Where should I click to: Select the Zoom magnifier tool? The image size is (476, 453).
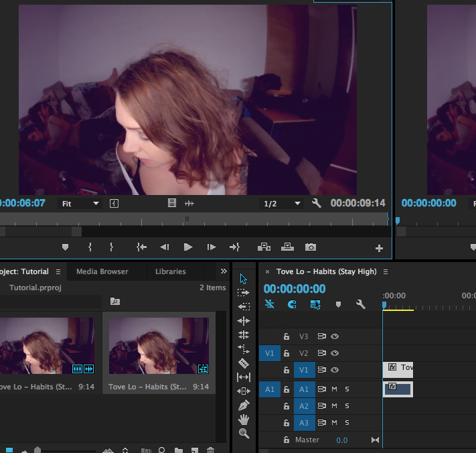point(244,434)
